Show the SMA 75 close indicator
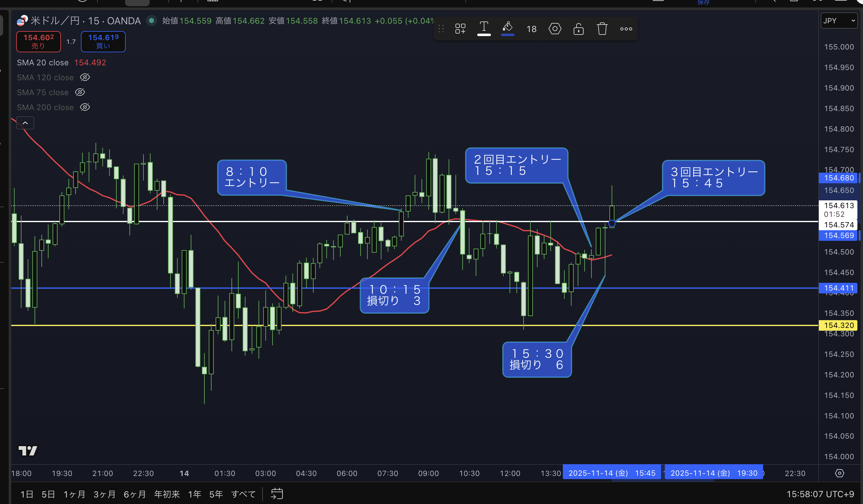 click(x=80, y=92)
